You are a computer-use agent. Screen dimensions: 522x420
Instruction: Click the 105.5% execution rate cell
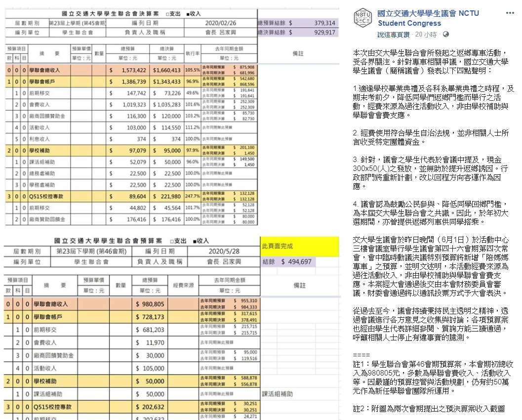[193, 70]
